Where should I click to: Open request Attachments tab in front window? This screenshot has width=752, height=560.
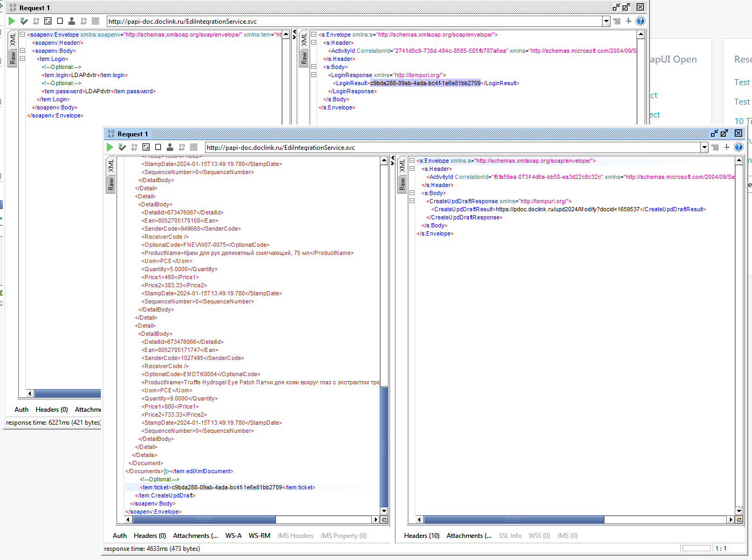click(195, 536)
